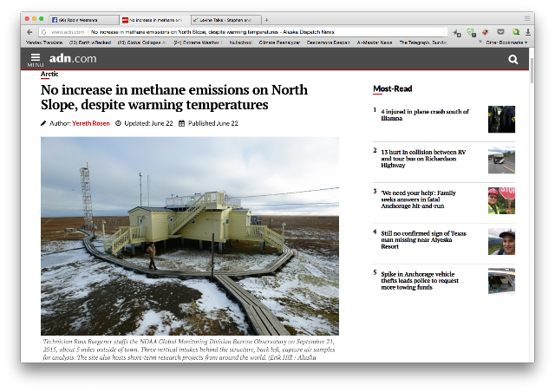
Task: Open author Yereth Rosen's page
Action: [x=90, y=123]
